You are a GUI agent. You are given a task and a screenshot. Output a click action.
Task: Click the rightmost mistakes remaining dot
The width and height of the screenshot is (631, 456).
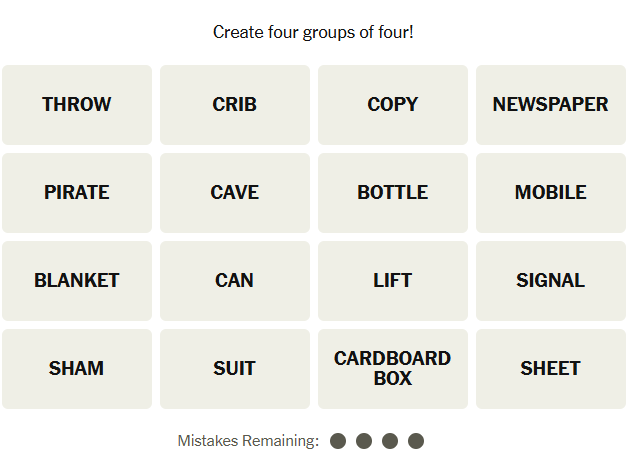click(416, 441)
